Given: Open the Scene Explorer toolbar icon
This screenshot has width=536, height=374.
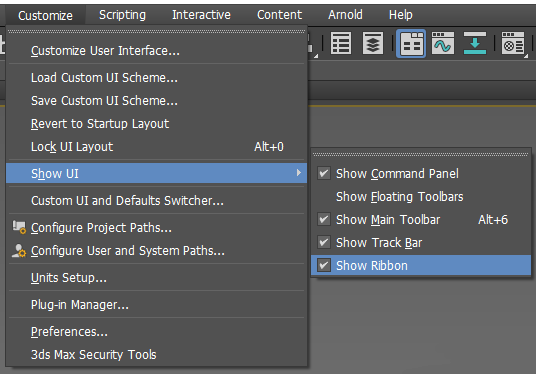Looking at the screenshot, I should click(x=341, y=43).
